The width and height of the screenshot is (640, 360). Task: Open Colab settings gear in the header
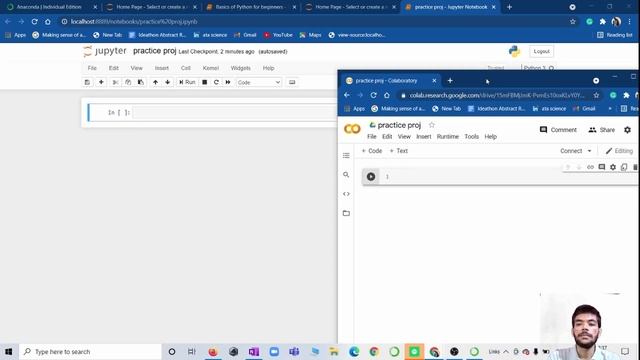627,130
